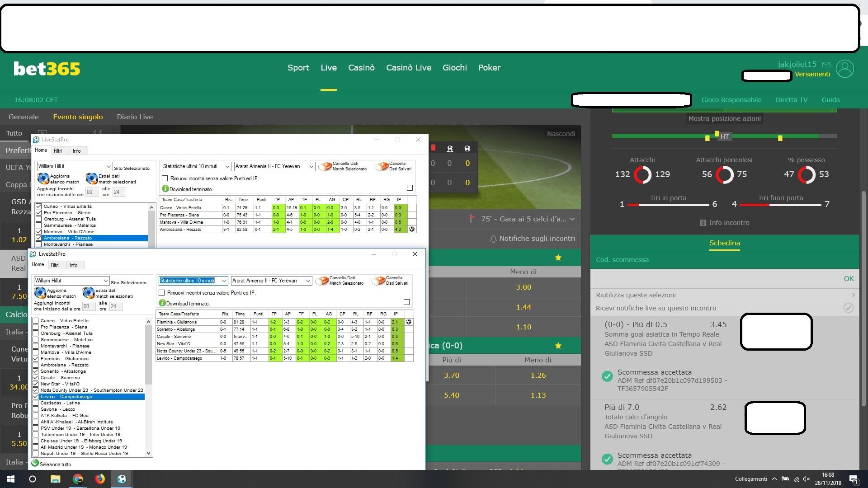Click the Tiri in porta stat bar
Viewport: 868px width, 488px height.
668,205
